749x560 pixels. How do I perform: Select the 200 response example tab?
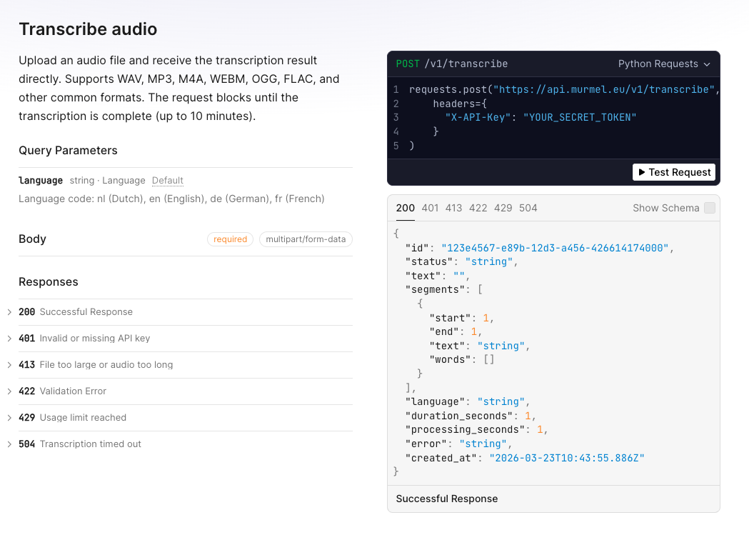click(405, 208)
